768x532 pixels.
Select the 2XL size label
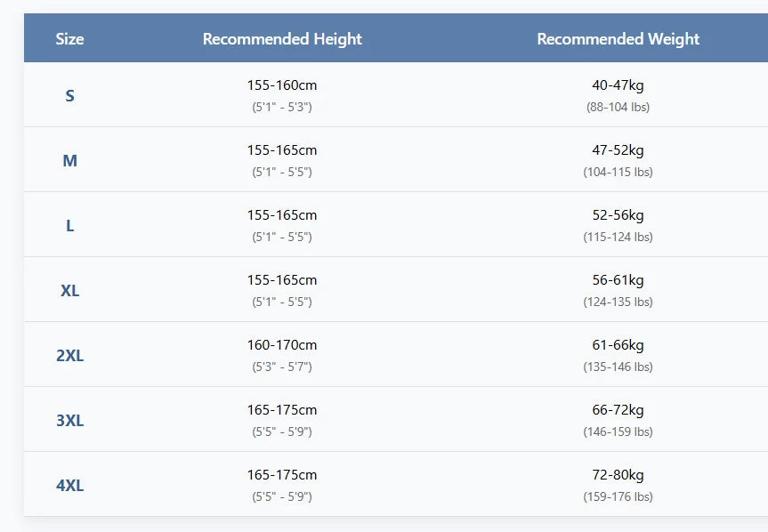pos(69,356)
